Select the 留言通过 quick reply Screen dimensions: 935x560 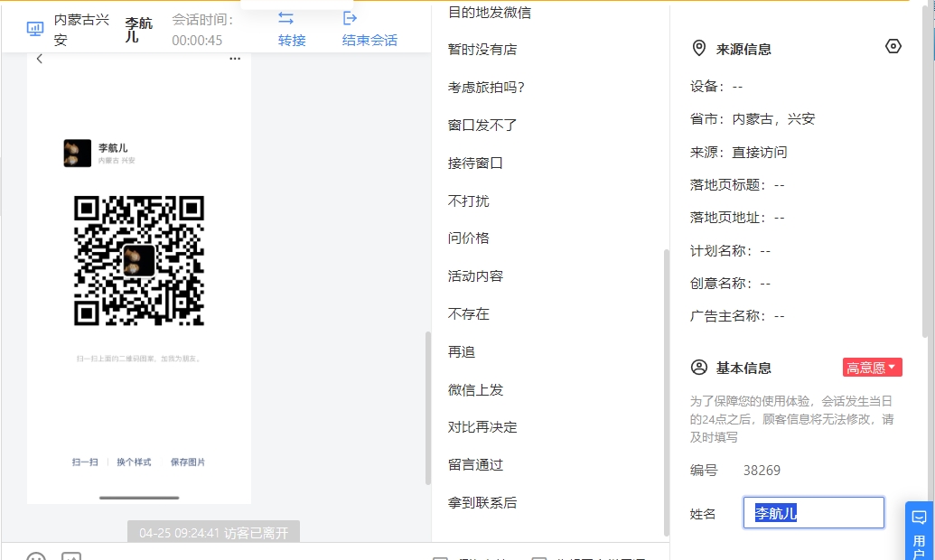pyautogui.click(x=475, y=465)
